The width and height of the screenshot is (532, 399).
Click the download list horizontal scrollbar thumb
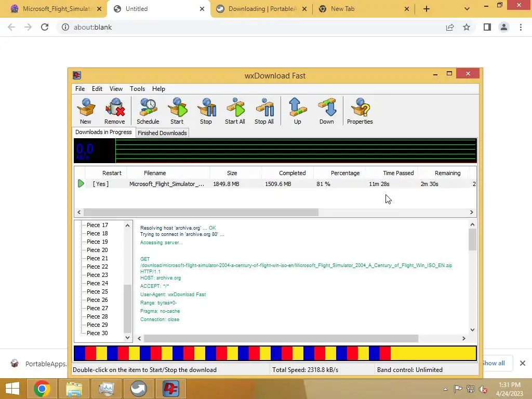tap(201, 212)
